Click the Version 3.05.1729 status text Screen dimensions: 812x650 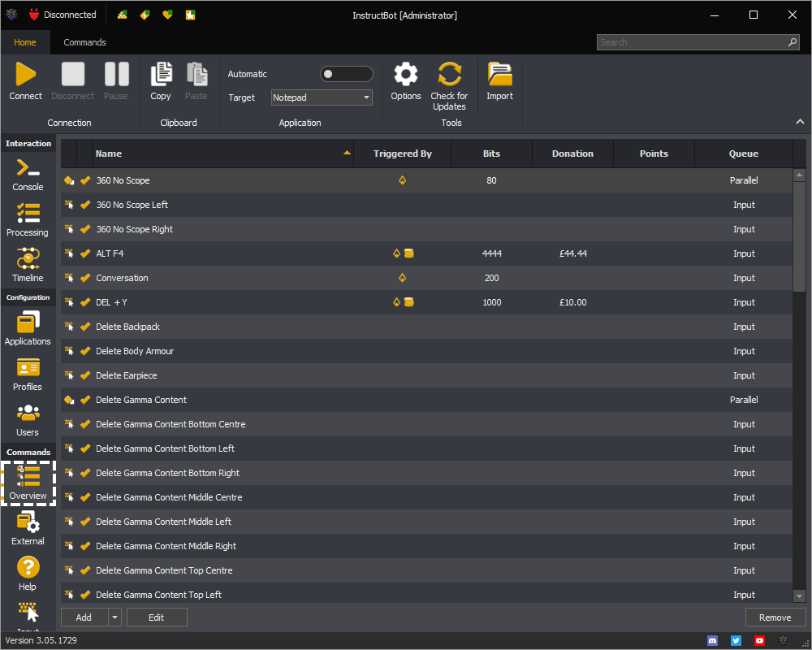[x=41, y=641]
